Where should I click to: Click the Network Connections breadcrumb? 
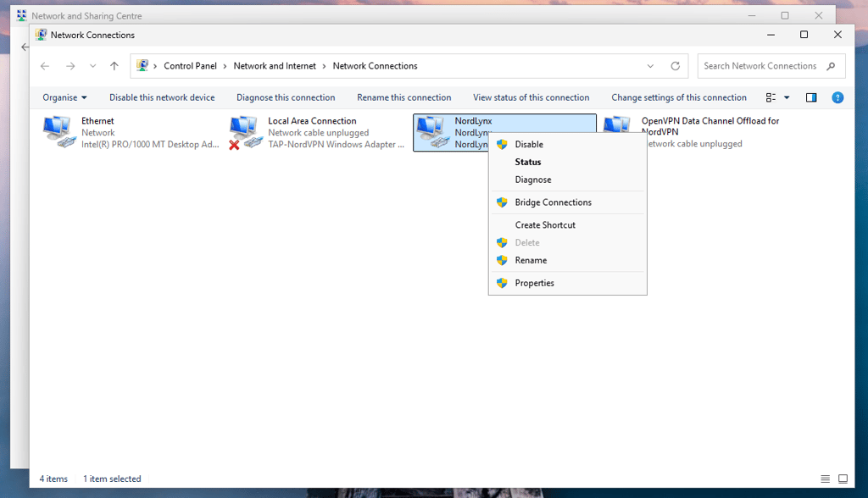tap(375, 66)
